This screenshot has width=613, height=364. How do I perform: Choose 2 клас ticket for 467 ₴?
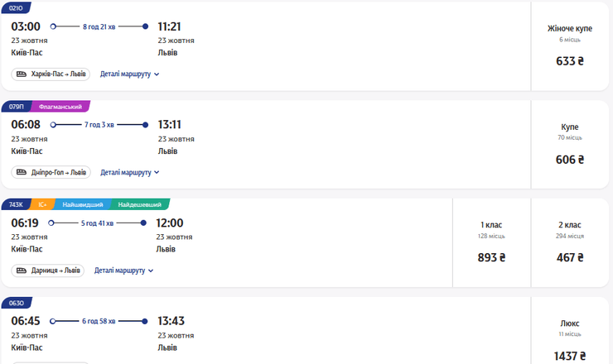click(569, 242)
